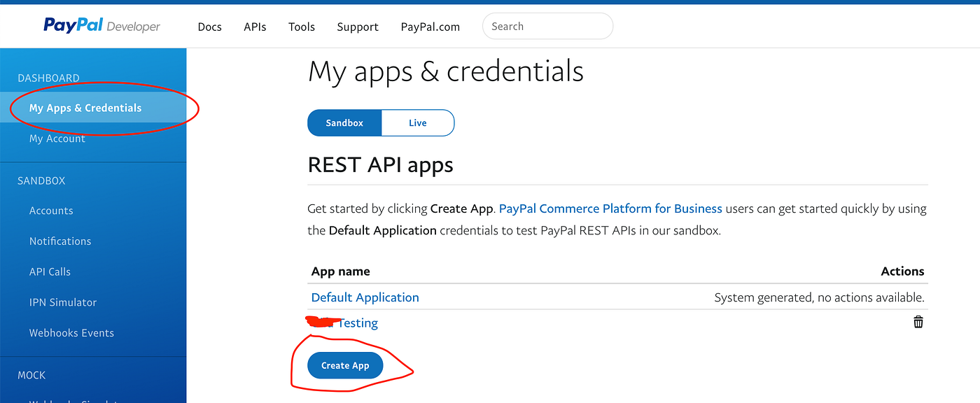Select My Apps & Credentials in sidebar

pos(93,108)
